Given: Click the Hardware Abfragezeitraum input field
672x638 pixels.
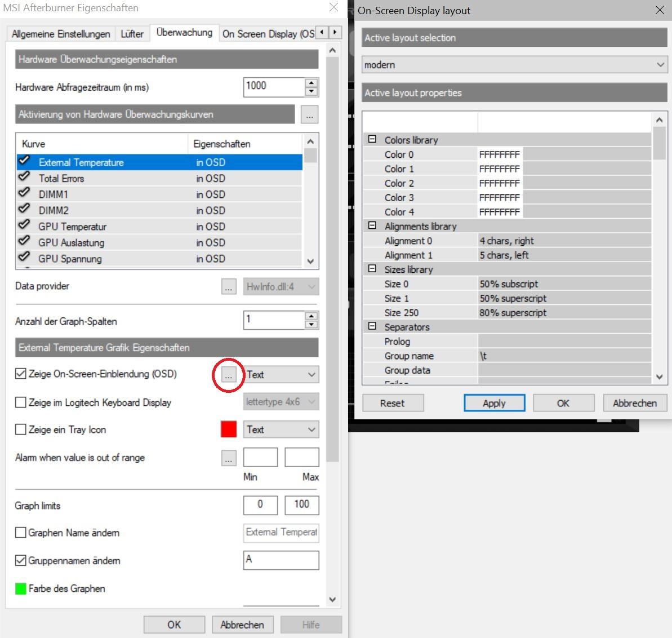Looking at the screenshot, I should 275,87.
